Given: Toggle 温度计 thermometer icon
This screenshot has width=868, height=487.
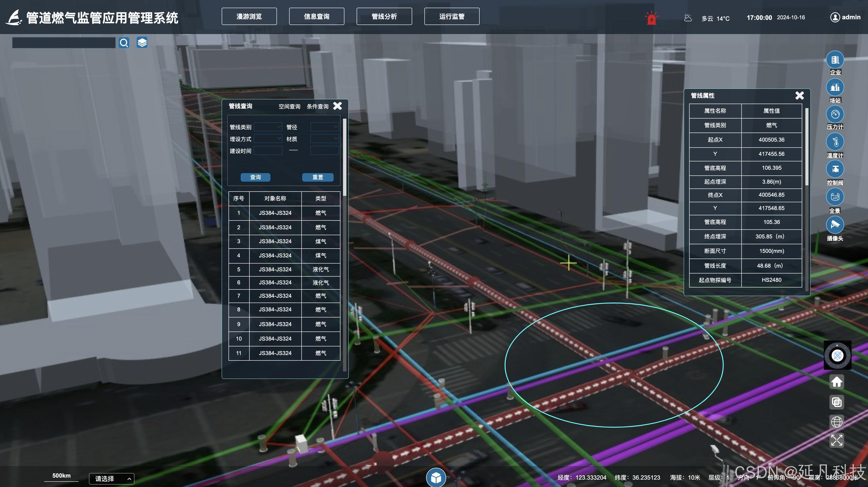Looking at the screenshot, I should click(835, 142).
